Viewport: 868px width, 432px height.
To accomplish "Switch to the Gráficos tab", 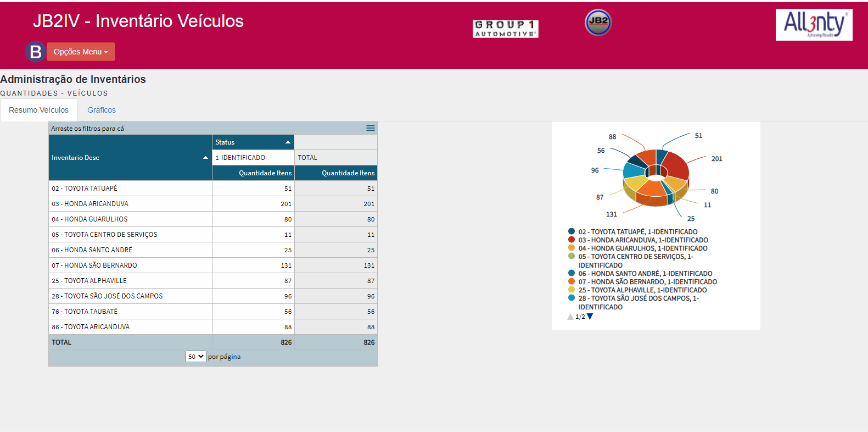I will [102, 110].
